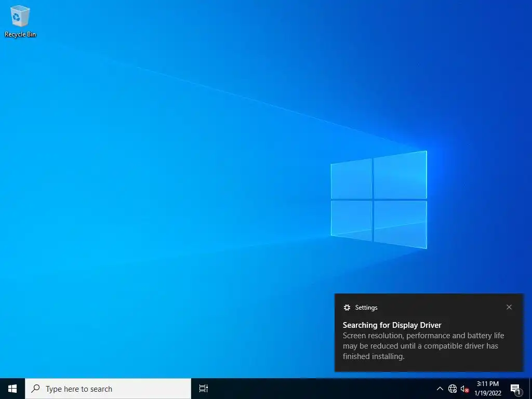Screen dimensions: 532x399
Task: Click the Settings gear icon in notification
Action: coord(347,308)
